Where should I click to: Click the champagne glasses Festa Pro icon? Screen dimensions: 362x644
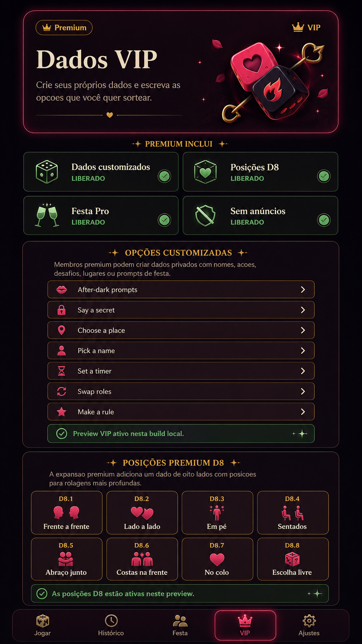[47, 215]
